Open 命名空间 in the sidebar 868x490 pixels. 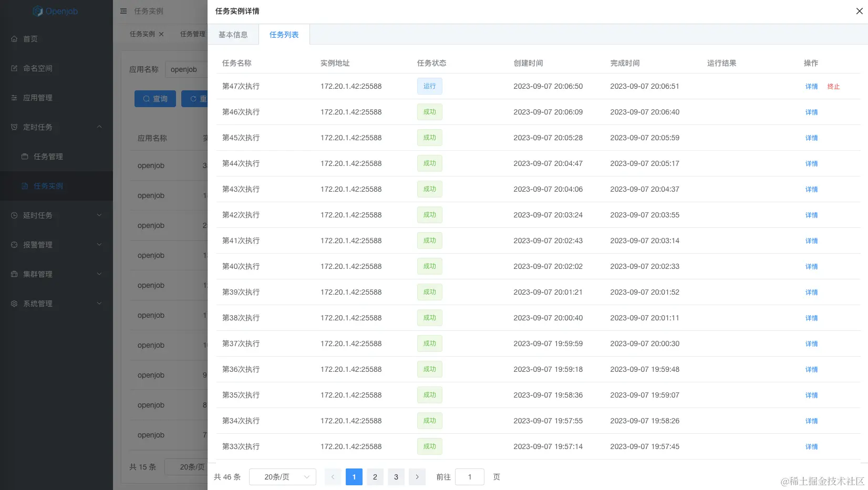coord(56,68)
